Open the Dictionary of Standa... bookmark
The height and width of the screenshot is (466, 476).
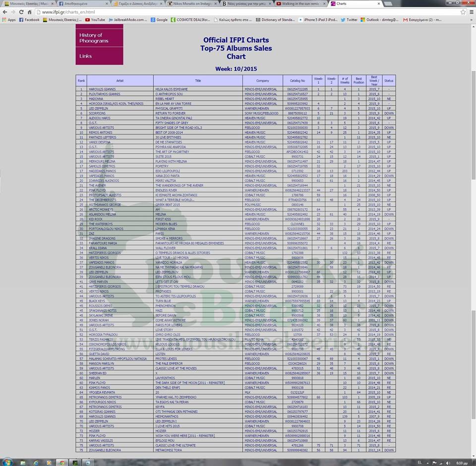[275, 20]
